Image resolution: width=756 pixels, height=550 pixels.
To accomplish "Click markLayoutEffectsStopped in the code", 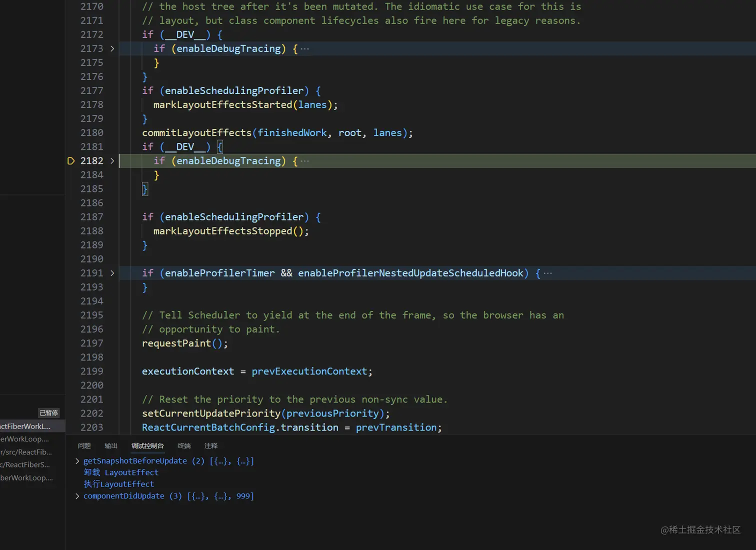I will [x=222, y=231].
